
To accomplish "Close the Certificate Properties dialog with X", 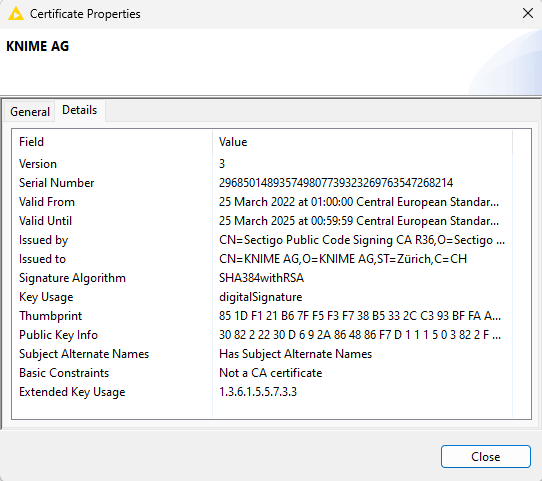I will pos(527,13).
